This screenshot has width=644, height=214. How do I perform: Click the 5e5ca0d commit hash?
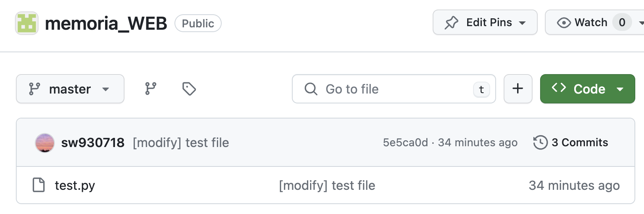[405, 143]
